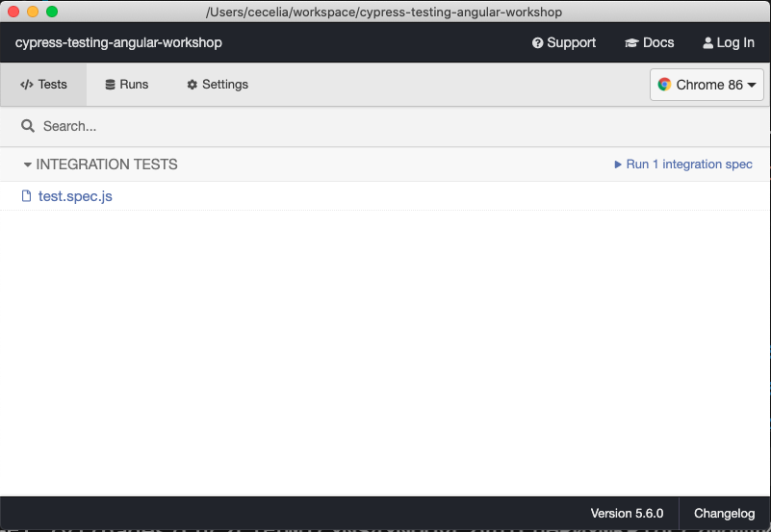Click the user icon beside Log In
This screenshot has width=771, height=532.
click(707, 42)
